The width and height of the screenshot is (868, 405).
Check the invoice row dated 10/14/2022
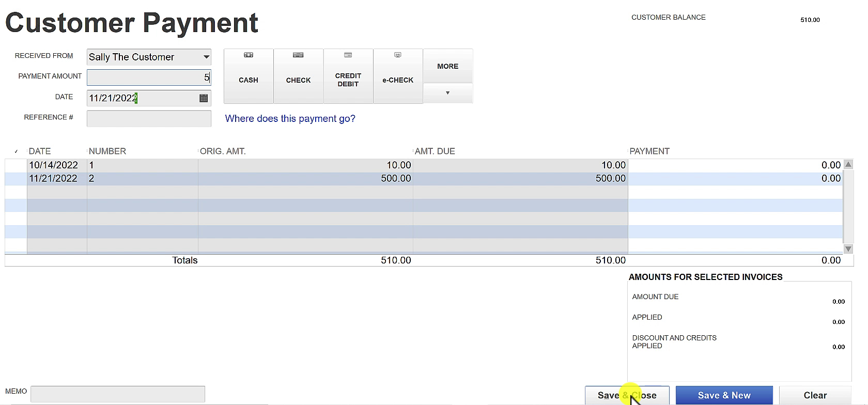point(16,165)
